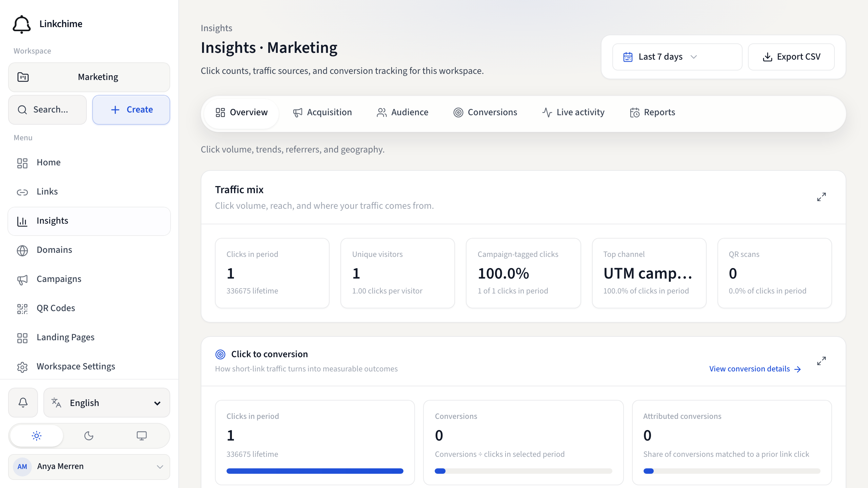Click the chevron next to Anya Merren

(160, 467)
